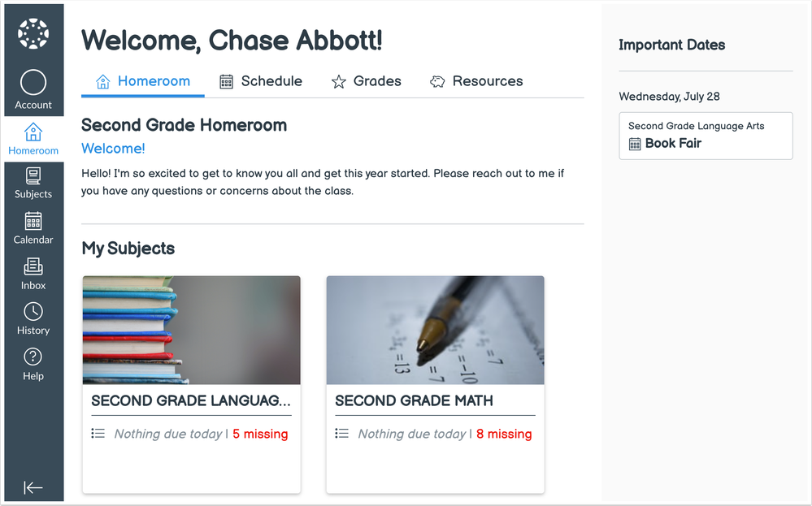View History in the sidebar
This screenshot has width=812, height=506.
pyautogui.click(x=33, y=319)
